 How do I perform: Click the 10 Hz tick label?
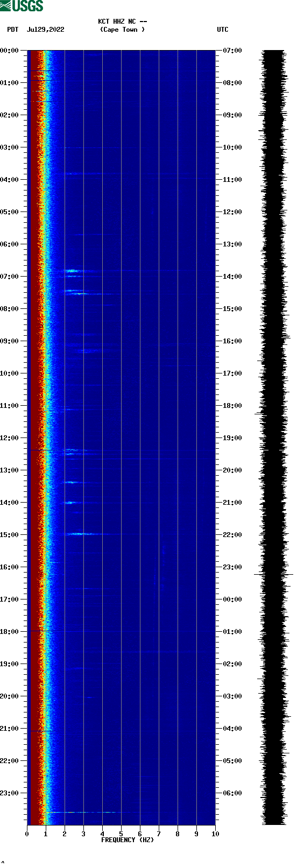click(215, 834)
